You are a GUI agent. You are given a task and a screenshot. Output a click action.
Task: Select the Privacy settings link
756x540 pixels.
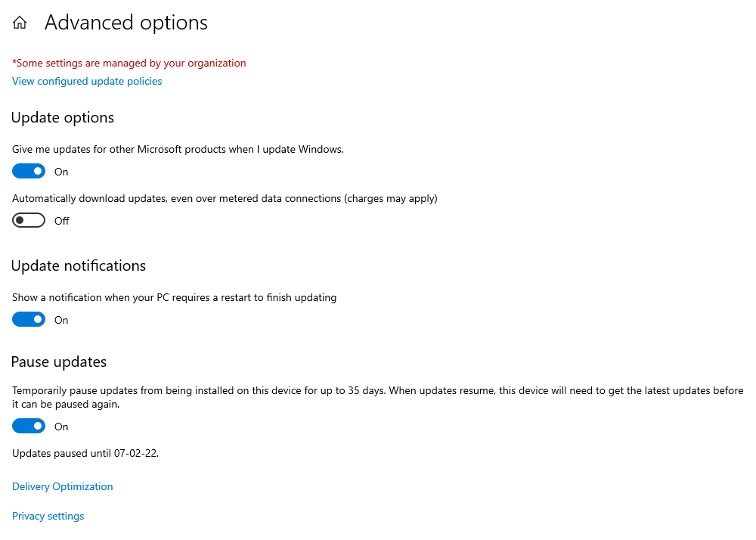[x=48, y=516]
